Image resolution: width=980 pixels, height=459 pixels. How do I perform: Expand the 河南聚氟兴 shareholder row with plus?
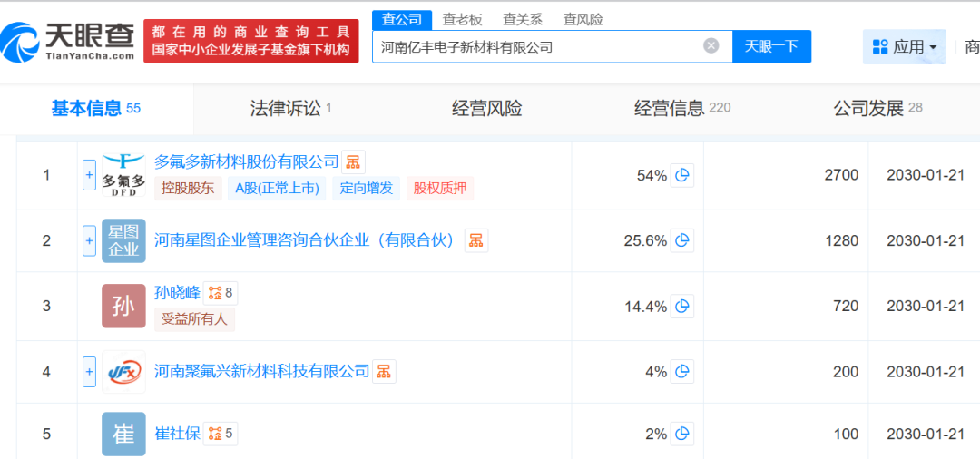point(89,371)
